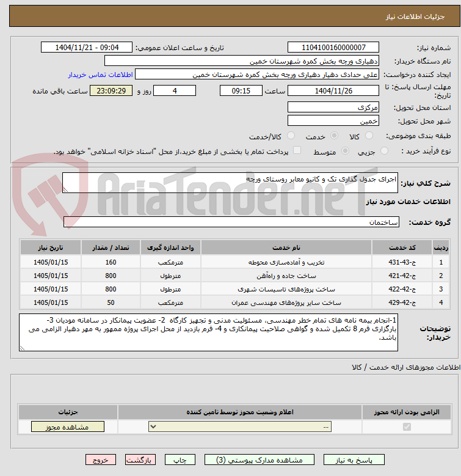Screen dimensions: 461x476
Task: Click the deadline date field 1404/11/26
Action: coord(333,91)
